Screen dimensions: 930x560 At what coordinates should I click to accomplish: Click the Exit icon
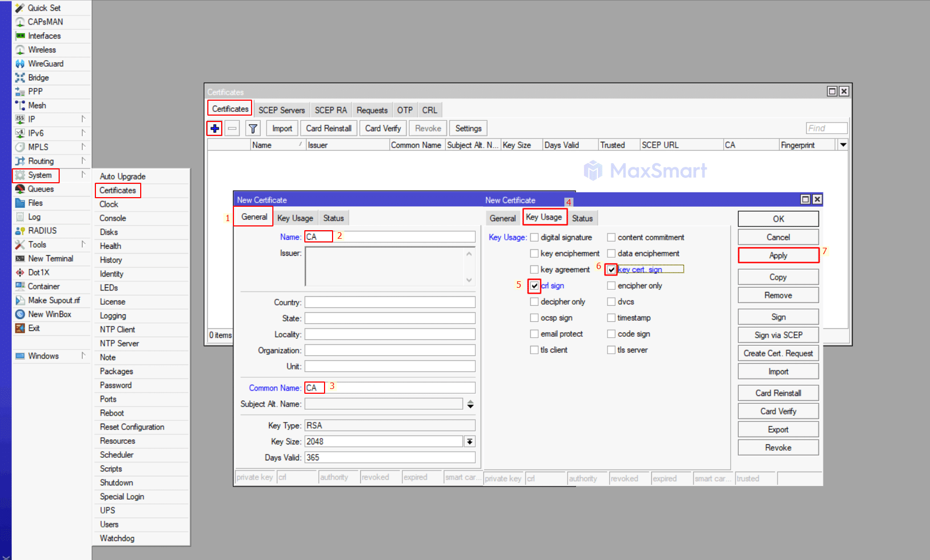click(20, 328)
